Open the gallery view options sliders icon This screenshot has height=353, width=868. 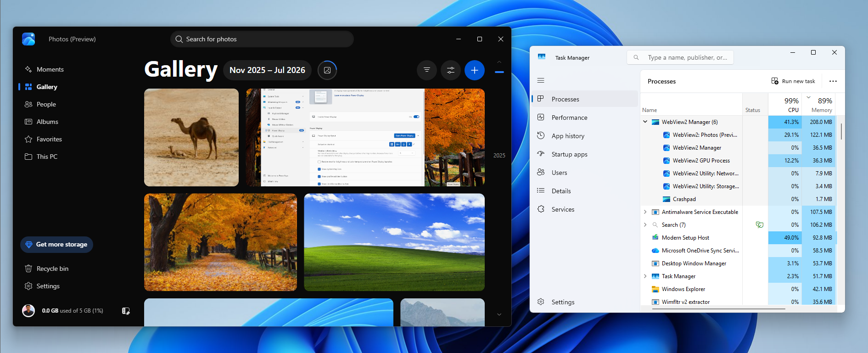451,70
